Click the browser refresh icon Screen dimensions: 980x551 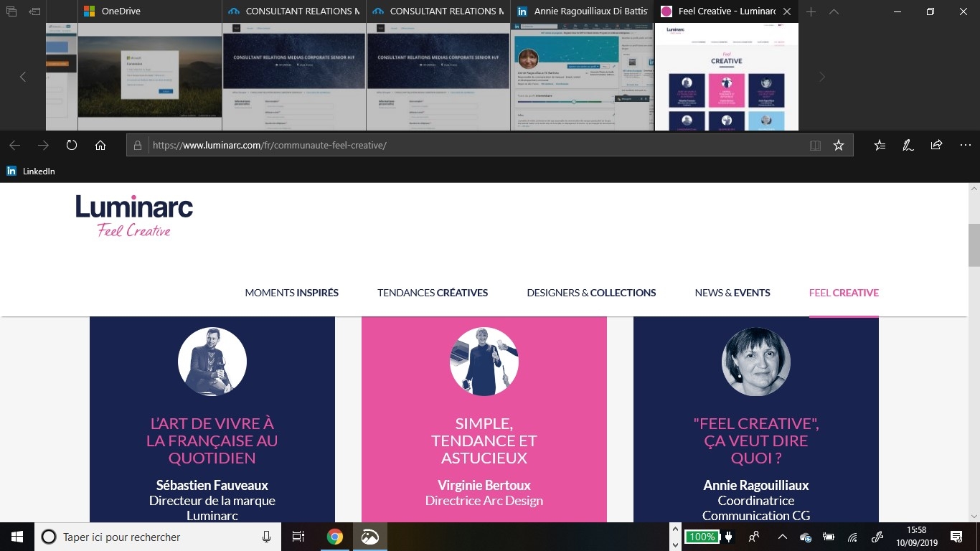[x=72, y=145]
